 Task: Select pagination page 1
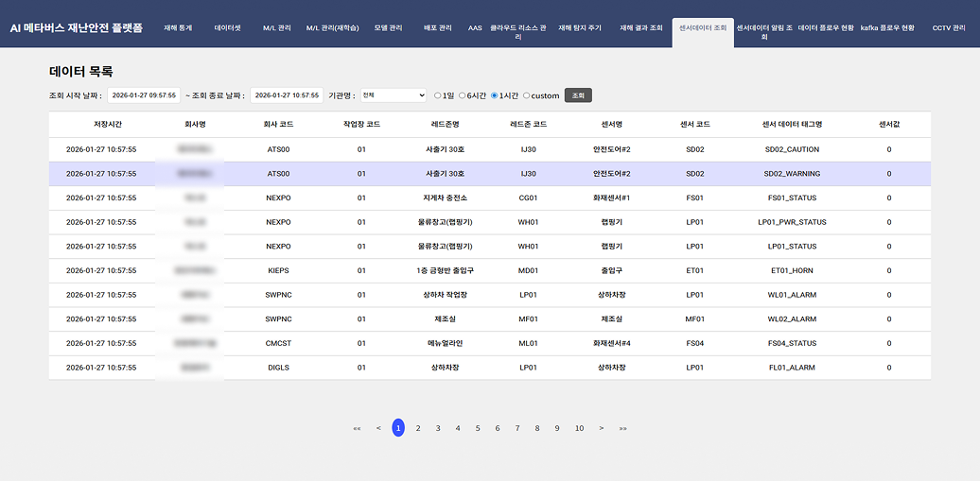click(398, 428)
